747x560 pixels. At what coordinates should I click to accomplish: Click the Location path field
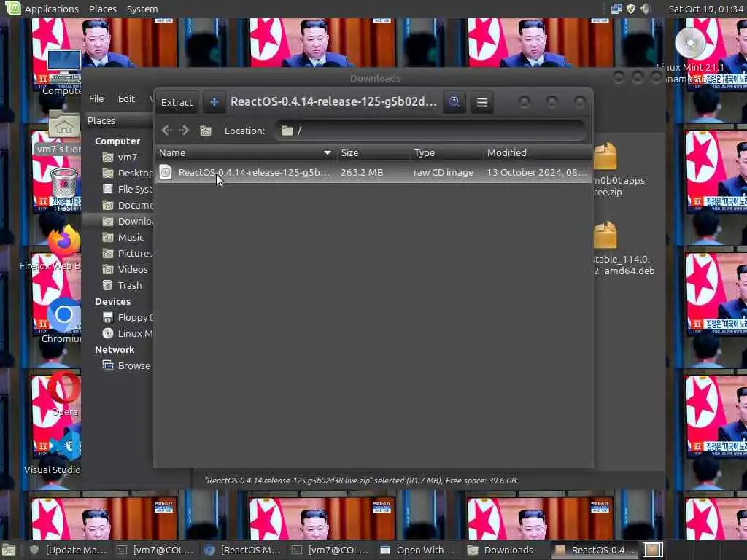pos(430,131)
